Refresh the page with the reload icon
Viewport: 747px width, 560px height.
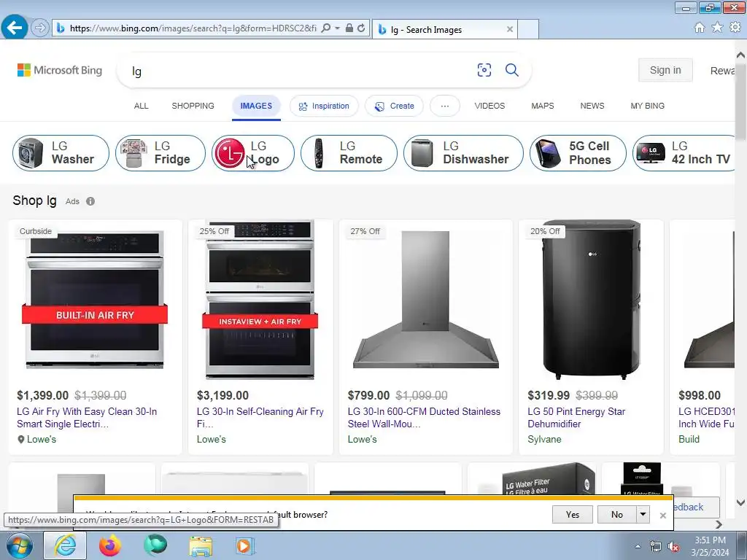pos(361,28)
